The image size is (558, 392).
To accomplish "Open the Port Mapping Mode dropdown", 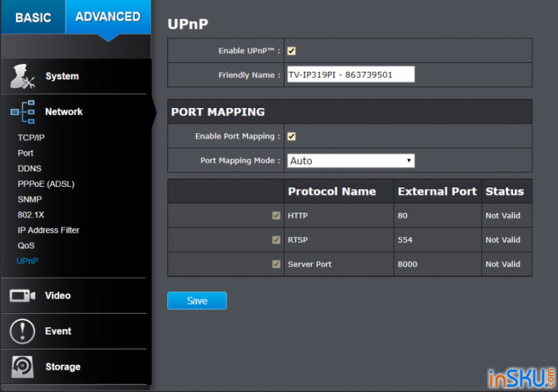I will (351, 161).
